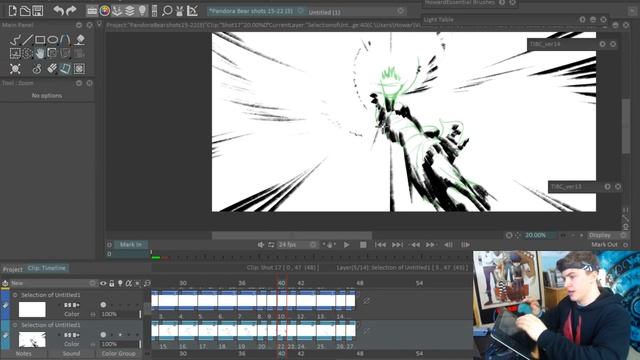640x360 pixels.
Task: Open the Clip: Timeline tab
Action: [x=47, y=268]
